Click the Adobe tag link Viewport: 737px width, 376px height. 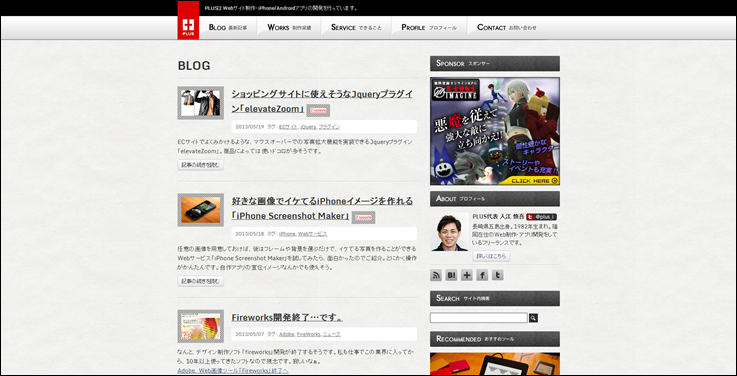pyautogui.click(x=287, y=334)
